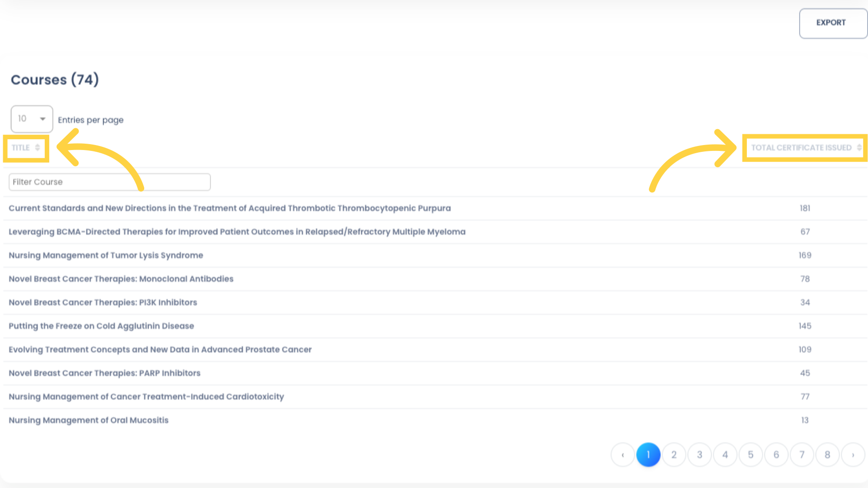Image resolution: width=868 pixels, height=488 pixels.
Task: Select Nursing Management of Tumor Lysis Syndrome
Action: pos(106,255)
